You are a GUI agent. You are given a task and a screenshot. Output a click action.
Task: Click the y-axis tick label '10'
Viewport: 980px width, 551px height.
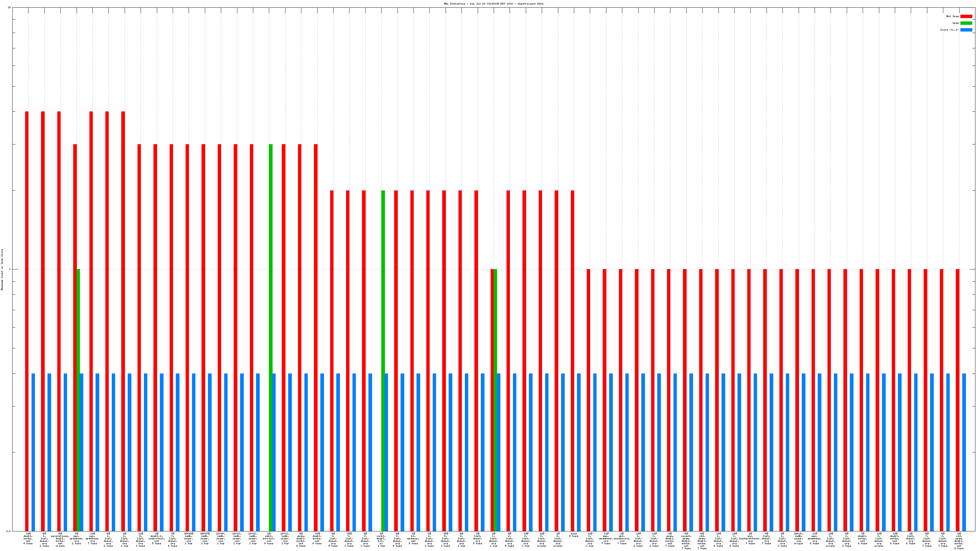[9, 8]
